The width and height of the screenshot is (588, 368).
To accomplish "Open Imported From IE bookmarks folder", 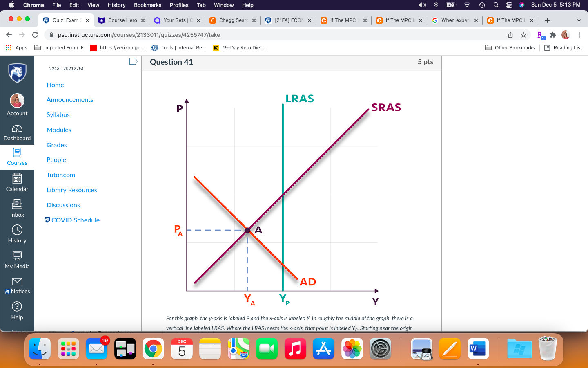I will click(x=59, y=48).
